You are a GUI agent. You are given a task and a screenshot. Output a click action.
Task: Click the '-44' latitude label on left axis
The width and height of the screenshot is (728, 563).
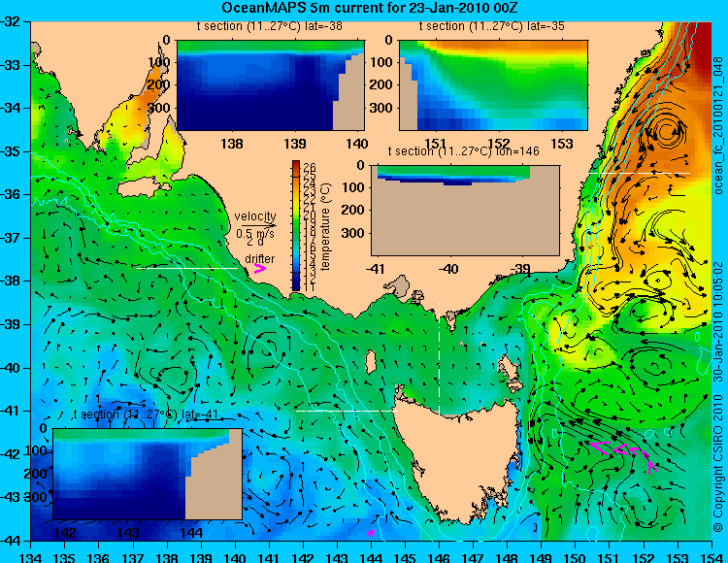coord(13,541)
